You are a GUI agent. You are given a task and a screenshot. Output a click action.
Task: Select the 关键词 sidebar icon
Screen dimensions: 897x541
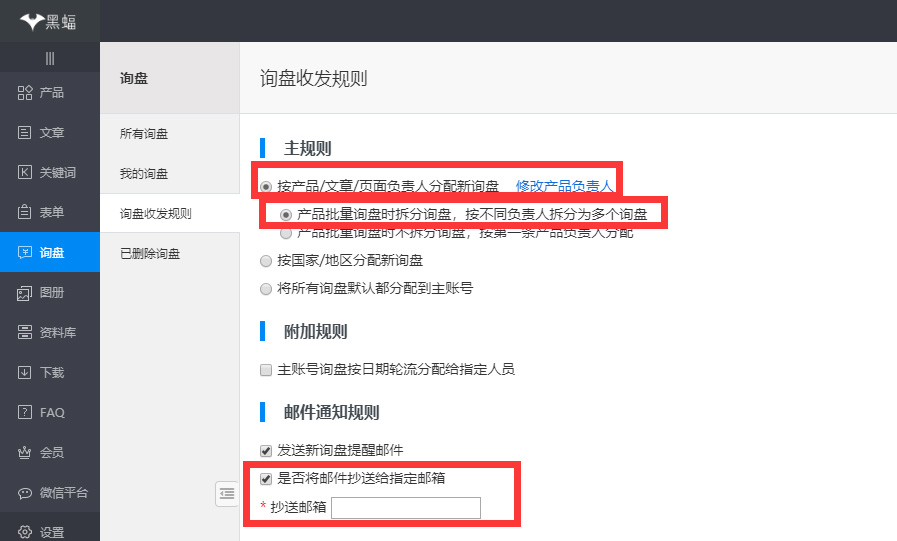click(x=25, y=173)
